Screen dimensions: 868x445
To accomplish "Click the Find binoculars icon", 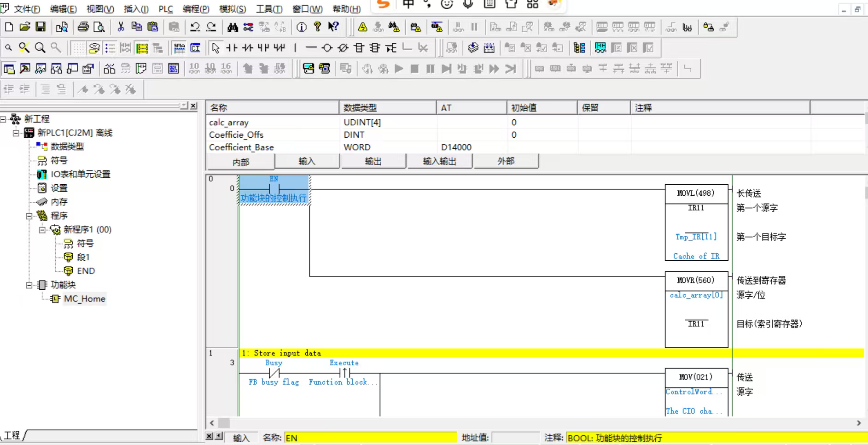I will (233, 27).
